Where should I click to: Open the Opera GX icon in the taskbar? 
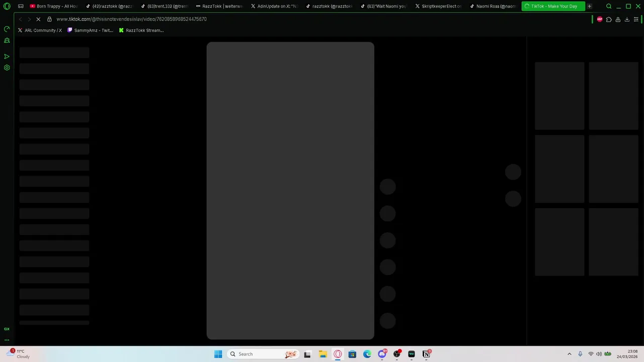[x=338, y=354]
